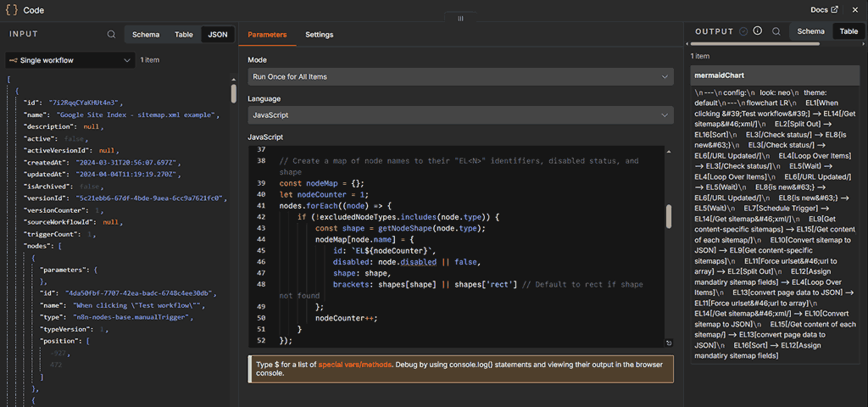Click the code line number 44
The image size is (868, 407).
[x=262, y=239]
